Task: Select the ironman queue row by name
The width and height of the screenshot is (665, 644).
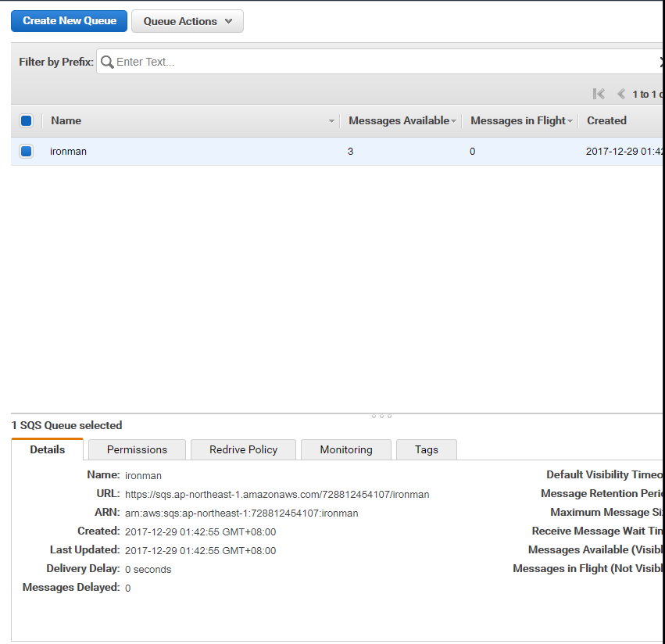Action: click(x=68, y=152)
